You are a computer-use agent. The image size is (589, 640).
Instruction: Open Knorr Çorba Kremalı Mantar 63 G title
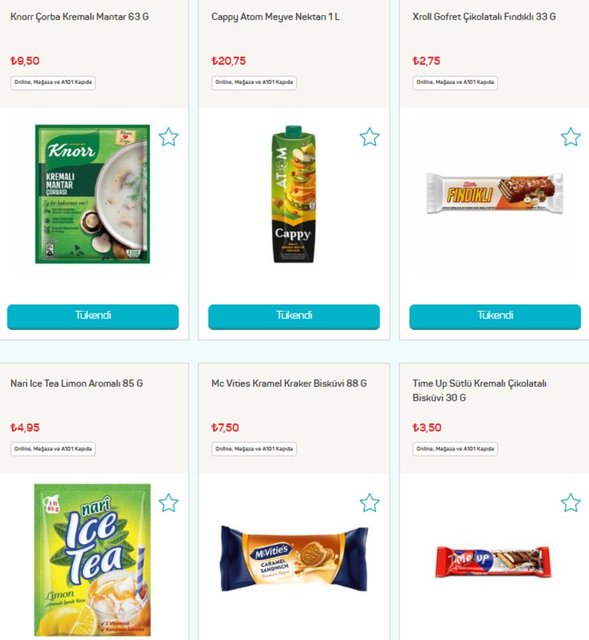(80, 17)
